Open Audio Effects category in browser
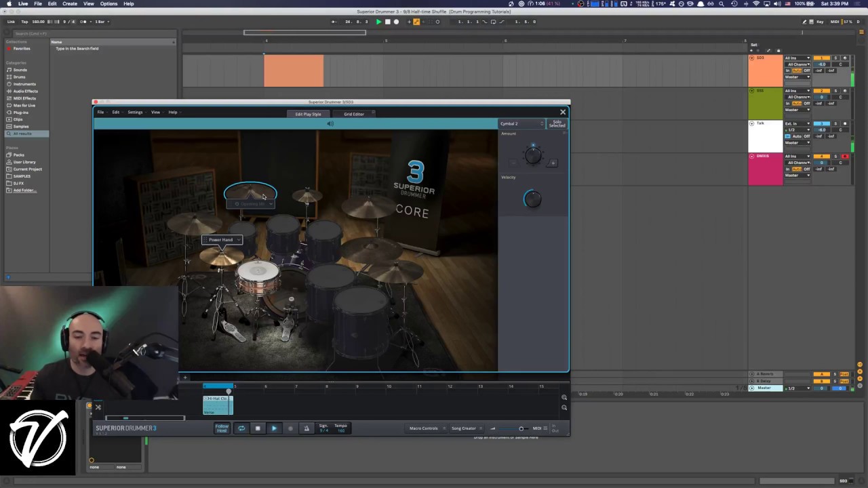Viewport: 868px width, 488px height. 25,91
